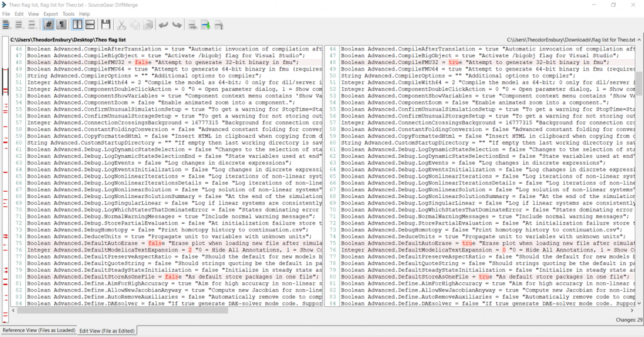
Task: Open the Help menu
Action: [x=84, y=14]
